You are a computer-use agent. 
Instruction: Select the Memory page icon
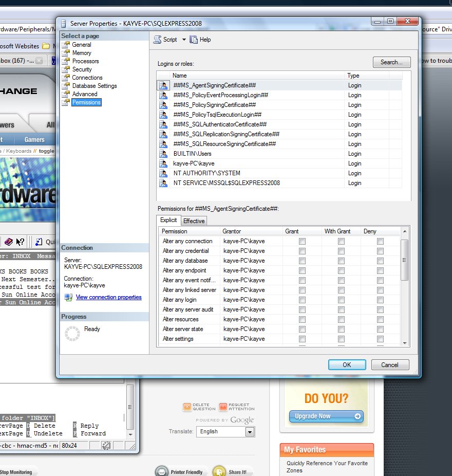pos(66,53)
